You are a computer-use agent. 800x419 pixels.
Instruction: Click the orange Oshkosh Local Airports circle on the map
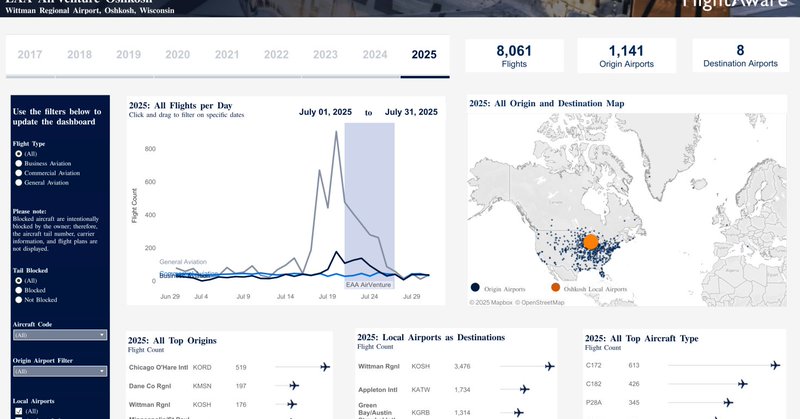click(590, 242)
